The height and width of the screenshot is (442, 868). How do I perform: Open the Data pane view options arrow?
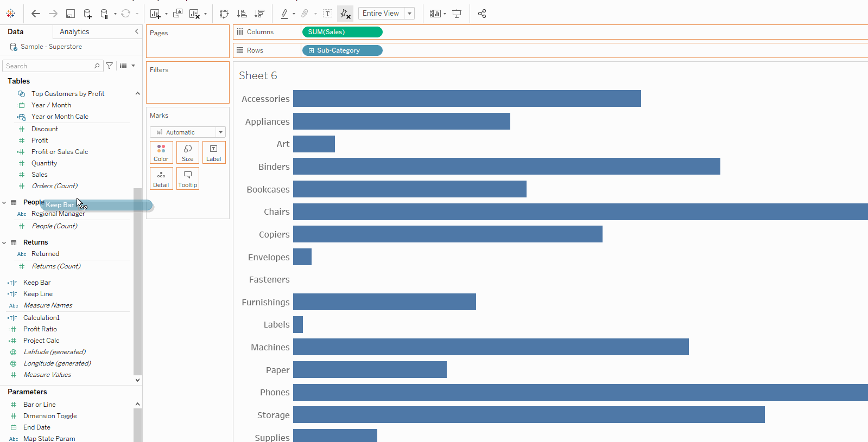[x=133, y=66]
